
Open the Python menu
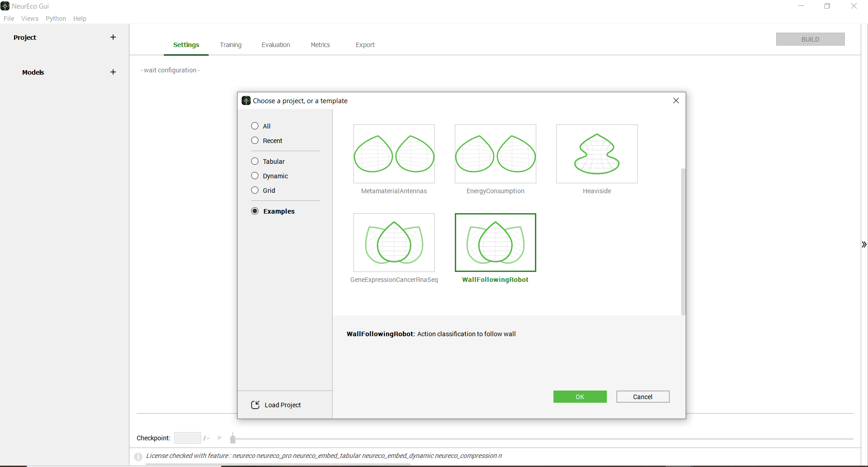click(x=56, y=19)
